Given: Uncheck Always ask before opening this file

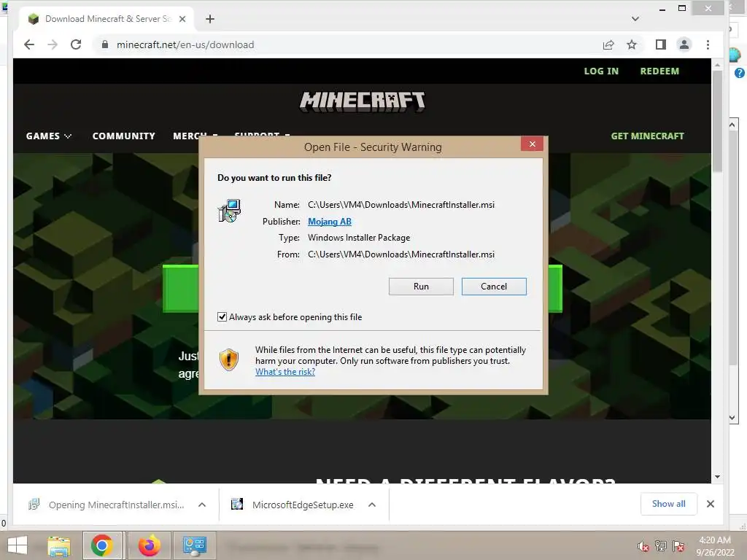Looking at the screenshot, I should [x=222, y=317].
